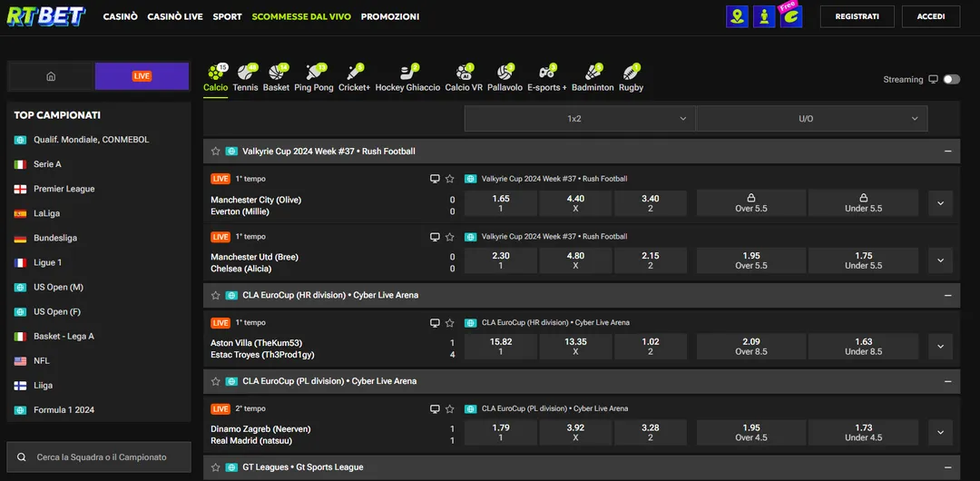Select the Ping Pong sport icon
Viewport: 980px width, 481px height.
(x=314, y=74)
